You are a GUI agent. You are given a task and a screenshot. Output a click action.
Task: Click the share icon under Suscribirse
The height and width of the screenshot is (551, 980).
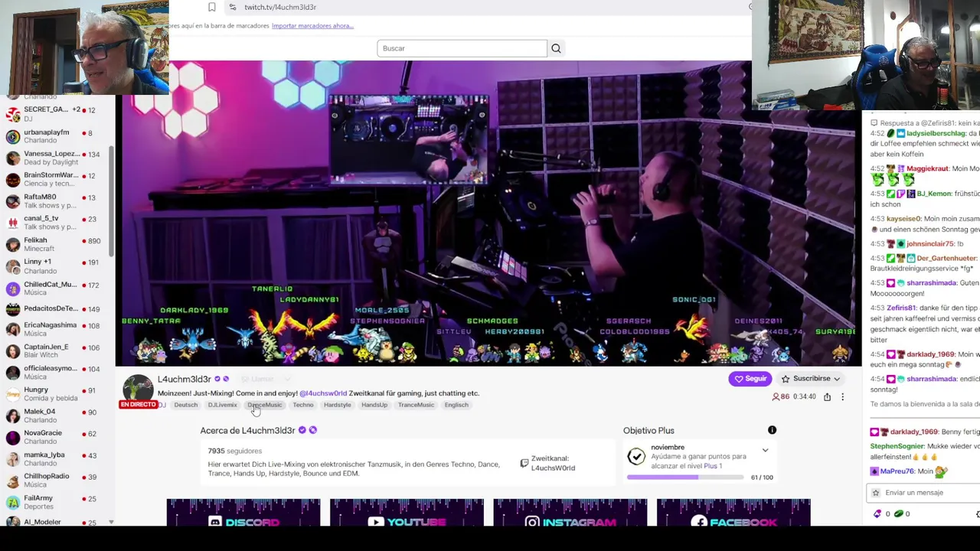click(827, 397)
